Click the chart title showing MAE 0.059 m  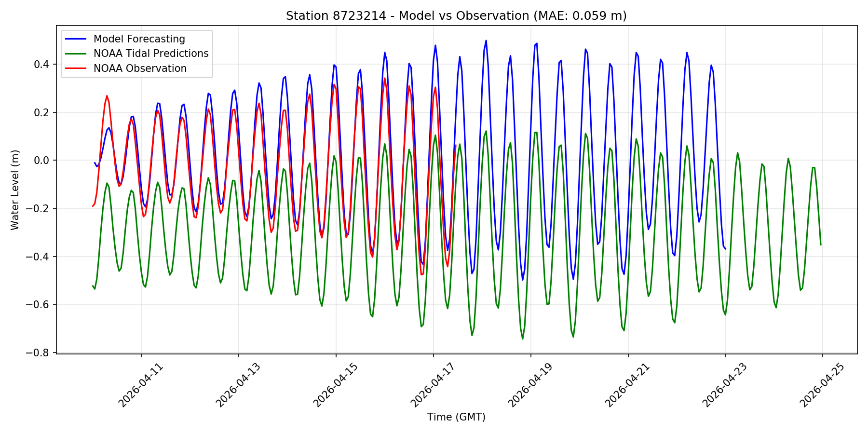click(456, 16)
